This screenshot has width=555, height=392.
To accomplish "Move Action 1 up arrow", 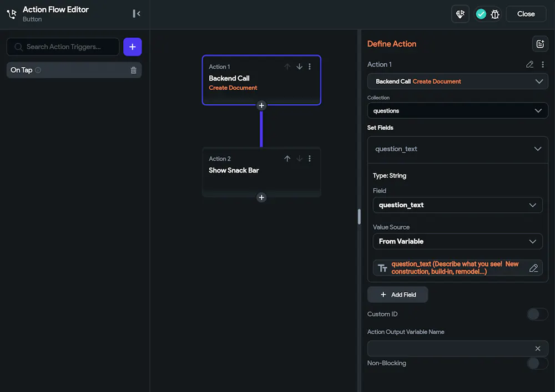I will (x=287, y=67).
